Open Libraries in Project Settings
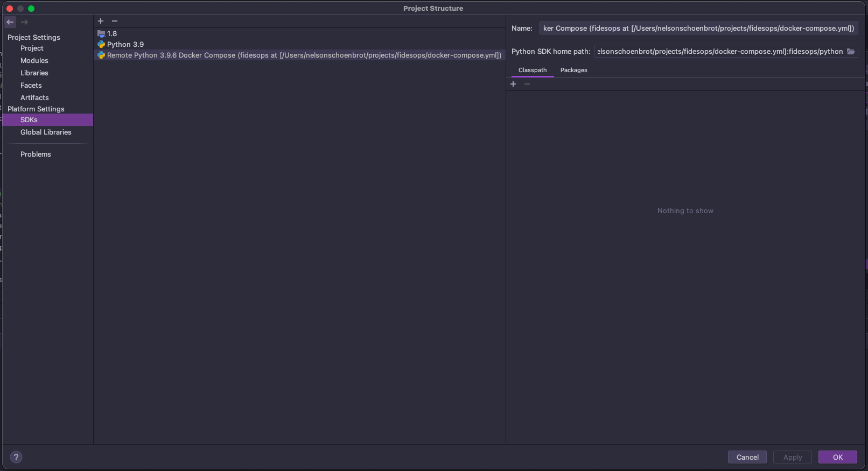Image resolution: width=868 pixels, height=471 pixels. pyautogui.click(x=34, y=73)
